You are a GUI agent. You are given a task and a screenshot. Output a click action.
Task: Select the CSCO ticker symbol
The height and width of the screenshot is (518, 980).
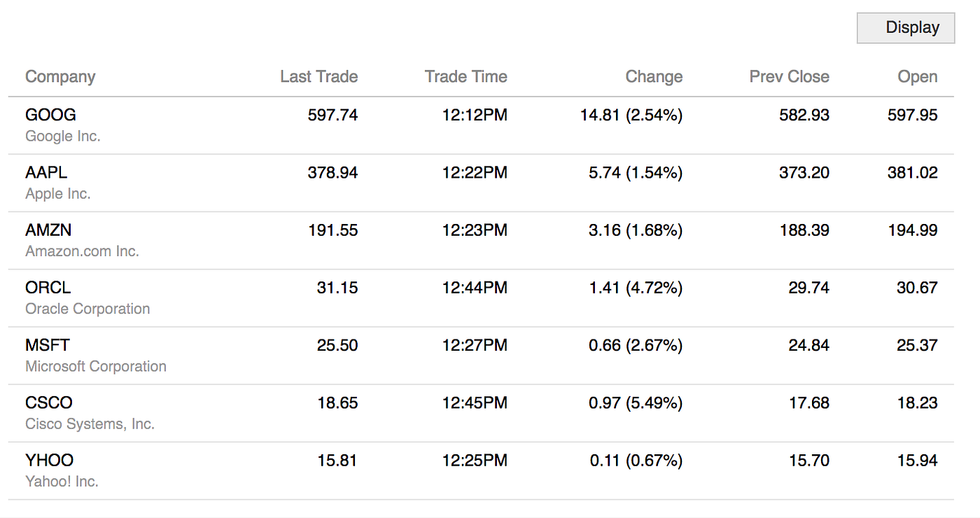click(49, 402)
